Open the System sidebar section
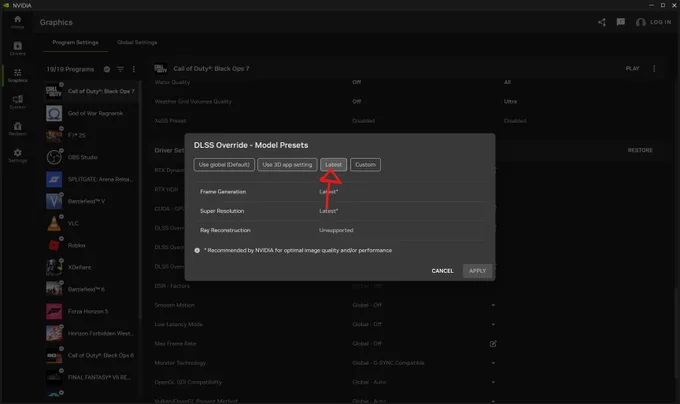This screenshot has width=680, height=404. [17, 102]
